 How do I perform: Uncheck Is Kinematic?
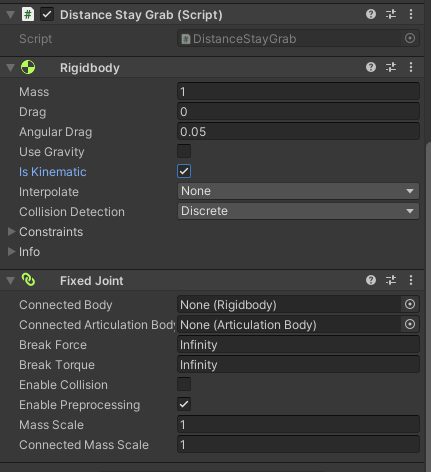[184, 171]
